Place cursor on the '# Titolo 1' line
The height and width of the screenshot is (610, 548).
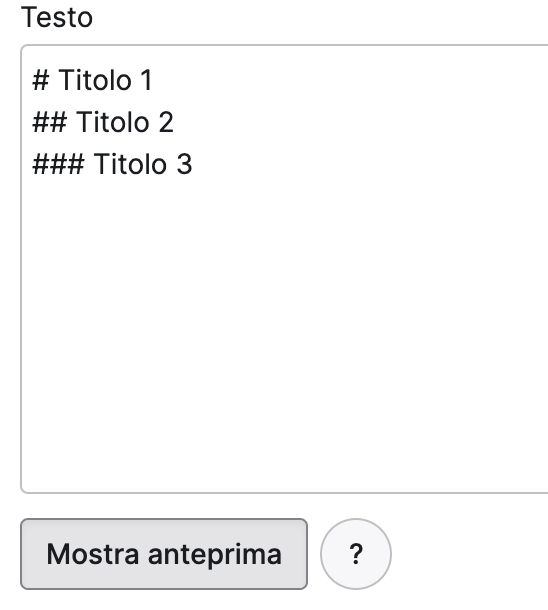click(x=92, y=81)
